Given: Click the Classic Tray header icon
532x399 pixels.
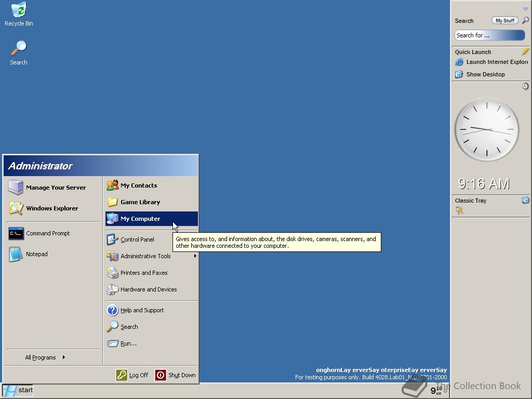Looking at the screenshot, I should point(525,200).
